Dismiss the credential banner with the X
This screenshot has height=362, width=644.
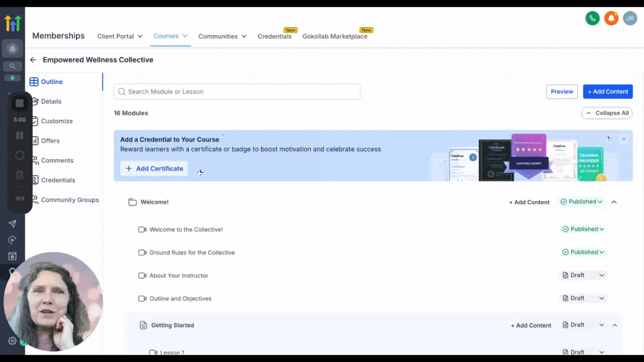[623, 139]
